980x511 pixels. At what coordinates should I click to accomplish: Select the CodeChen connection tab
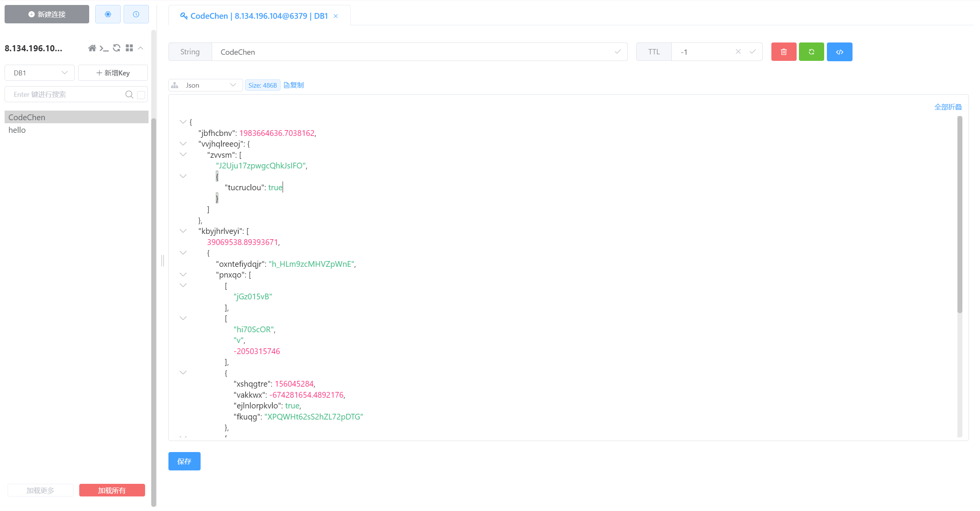(259, 16)
